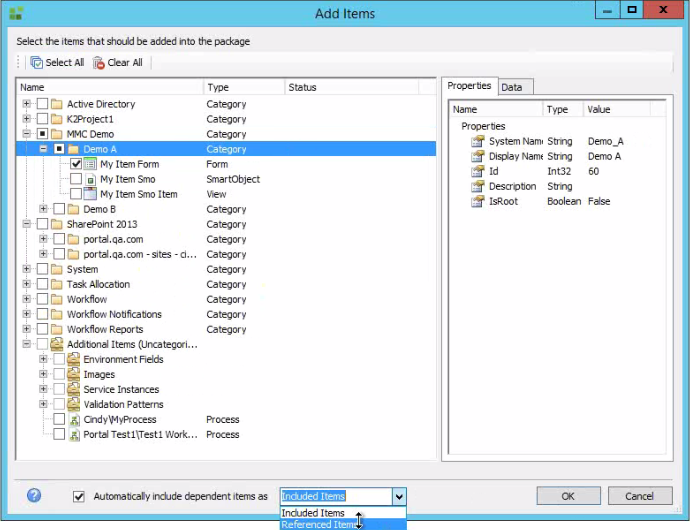
Task: Click the help question mark icon
Action: (34, 495)
